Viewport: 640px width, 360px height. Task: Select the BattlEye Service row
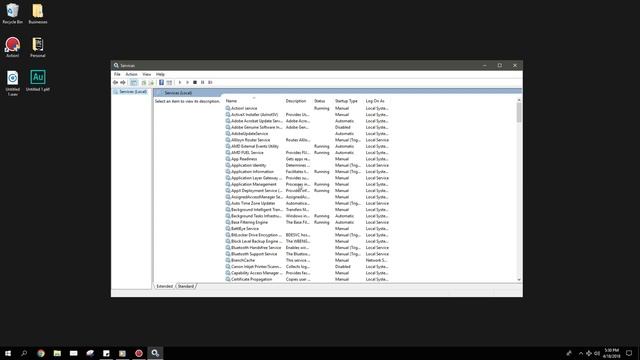click(x=307, y=229)
